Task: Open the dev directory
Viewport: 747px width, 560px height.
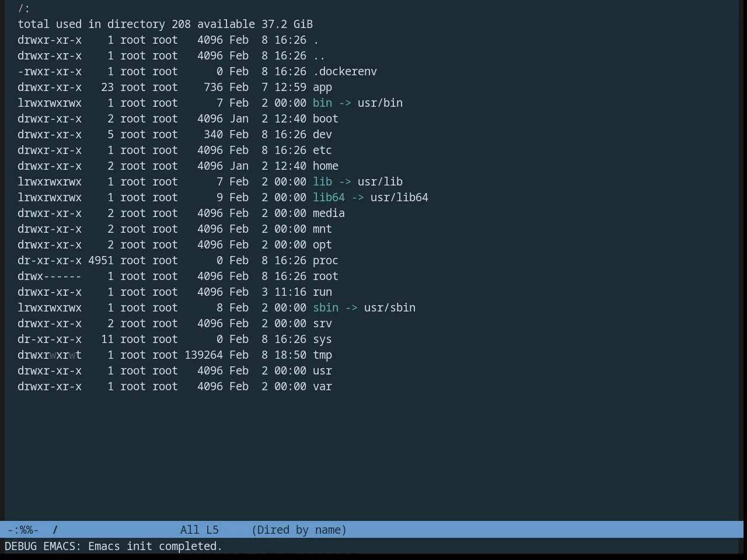Action: [x=322, y=135]
